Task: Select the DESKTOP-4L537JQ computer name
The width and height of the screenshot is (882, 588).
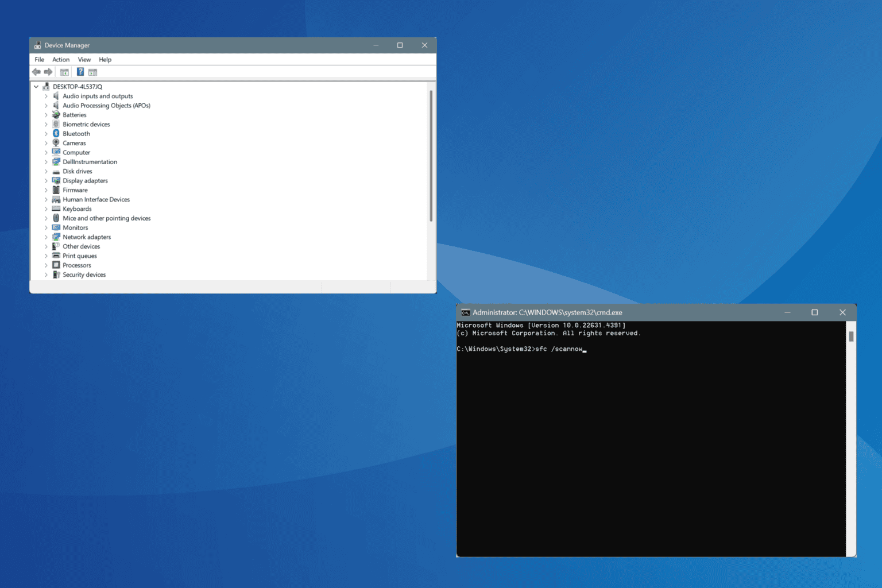Action: coord(78,87)
